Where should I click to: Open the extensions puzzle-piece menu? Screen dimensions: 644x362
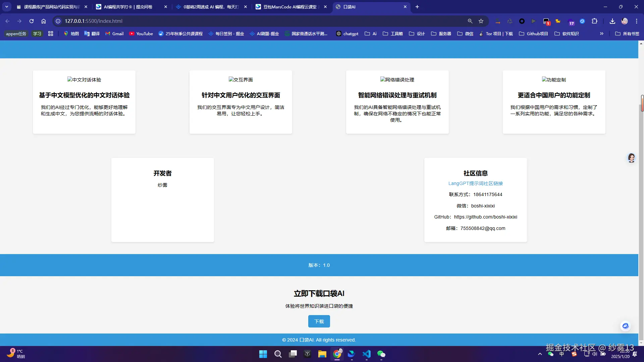595,21
